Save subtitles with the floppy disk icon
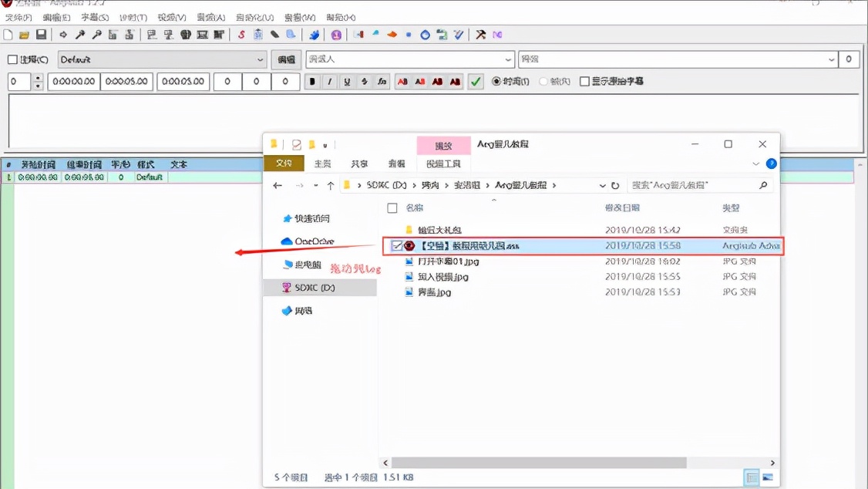The height and width of the screenshot is (489, 868). [41, 35]
